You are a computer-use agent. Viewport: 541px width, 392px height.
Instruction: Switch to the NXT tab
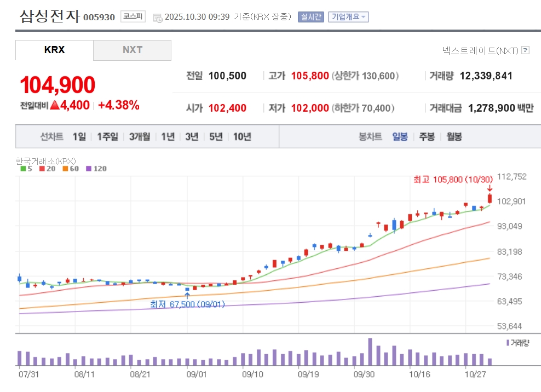point(132,50)
